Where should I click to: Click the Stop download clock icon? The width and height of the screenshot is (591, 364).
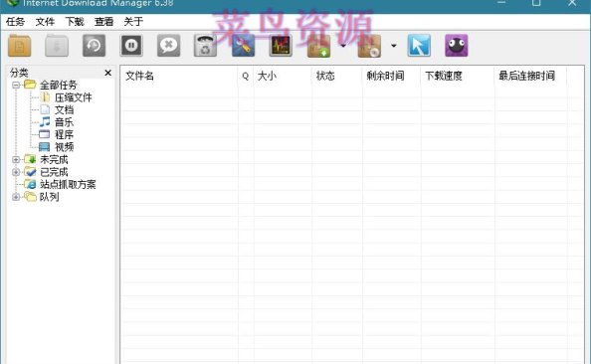[x=94, y=46]
